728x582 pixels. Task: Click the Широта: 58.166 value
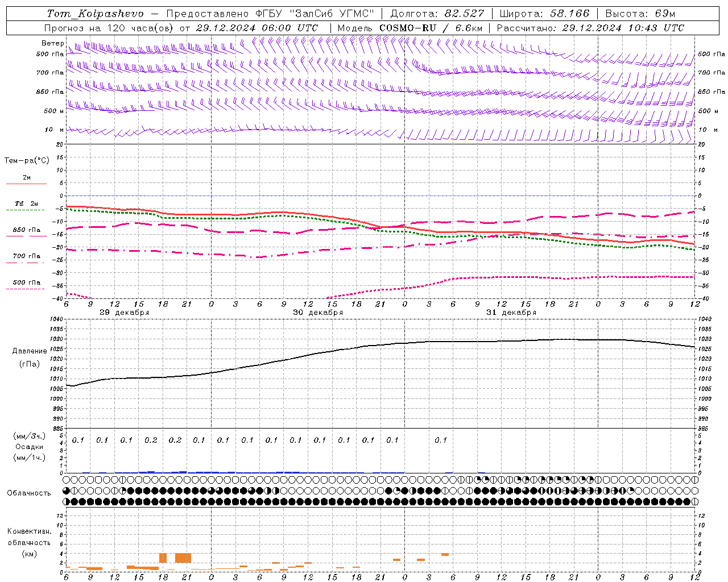(x=545, y=14)
